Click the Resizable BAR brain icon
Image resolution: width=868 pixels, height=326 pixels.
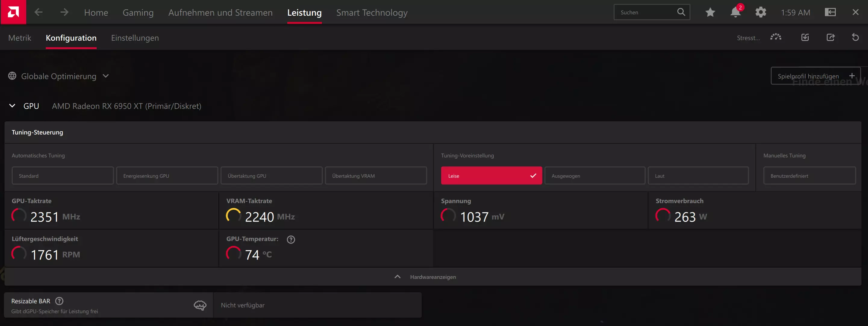click(x=200, y=306)
